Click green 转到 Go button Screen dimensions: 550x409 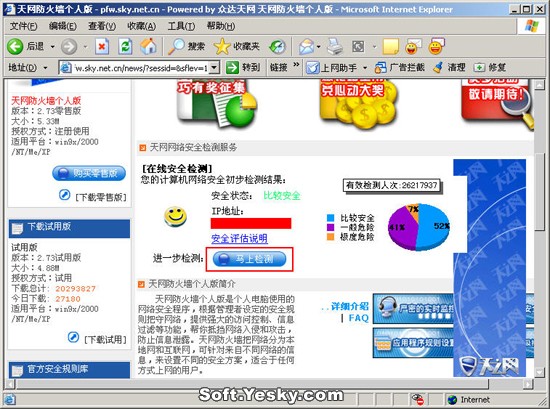click(x=243, y=67)
